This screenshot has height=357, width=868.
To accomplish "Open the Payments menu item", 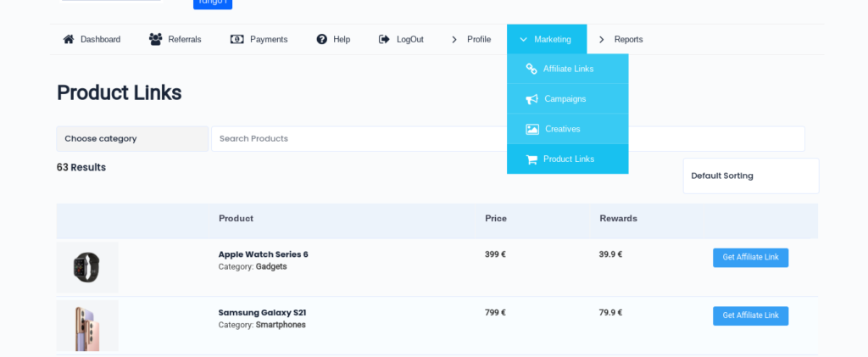I will pyautogui.click(x=269, y=39).
